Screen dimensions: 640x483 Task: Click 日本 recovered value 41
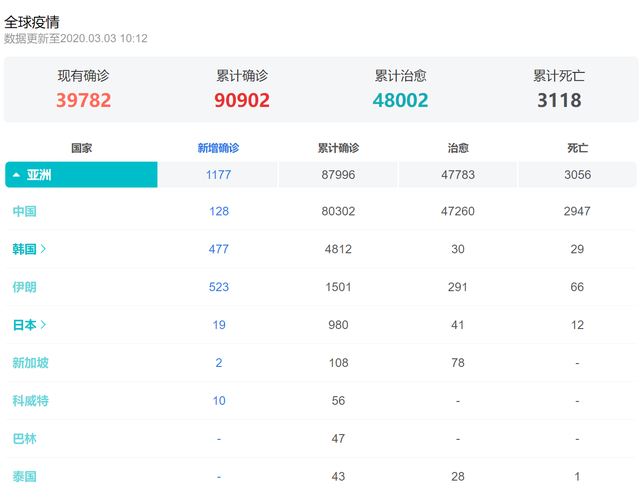click(458, 325)
